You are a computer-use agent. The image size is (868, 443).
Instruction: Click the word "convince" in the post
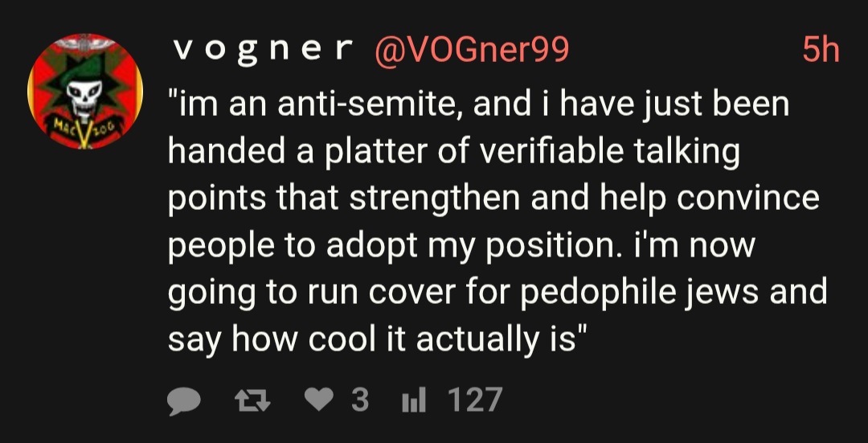point(747,199)
